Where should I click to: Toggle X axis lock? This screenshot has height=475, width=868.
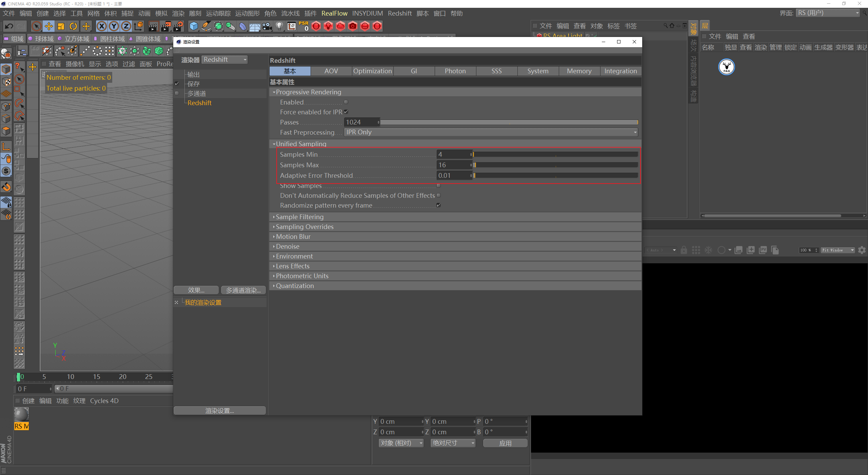tap(101, 26)
